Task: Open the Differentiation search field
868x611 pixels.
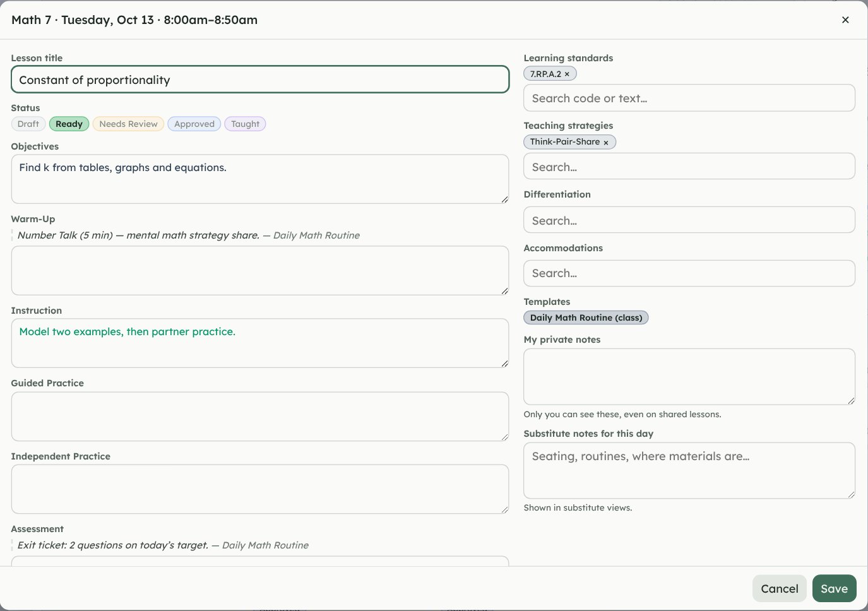Action: click(x=689, y=220)
